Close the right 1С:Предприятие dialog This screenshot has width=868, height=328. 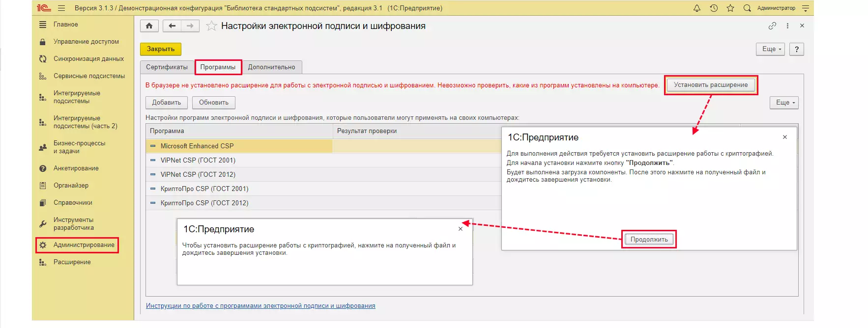pyautogui.click(x=785, y=137)
